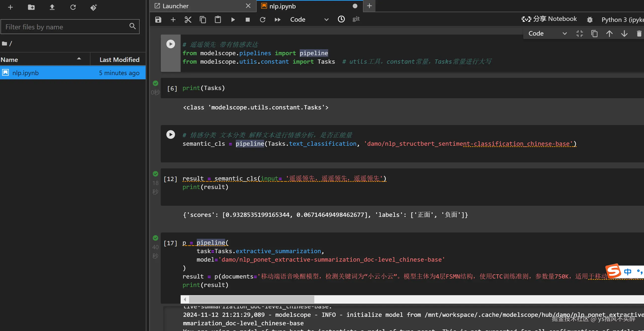Save the notebook with the disk icon
The image size is (644, 331).
point(158,19)
